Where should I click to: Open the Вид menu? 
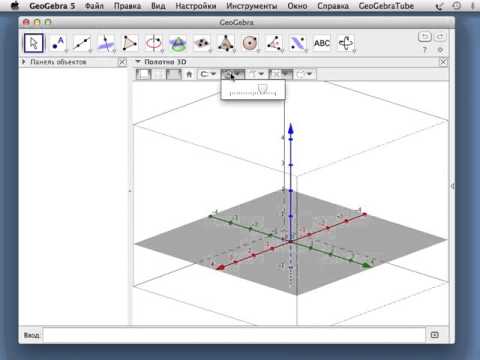click(x=158, y=6)
